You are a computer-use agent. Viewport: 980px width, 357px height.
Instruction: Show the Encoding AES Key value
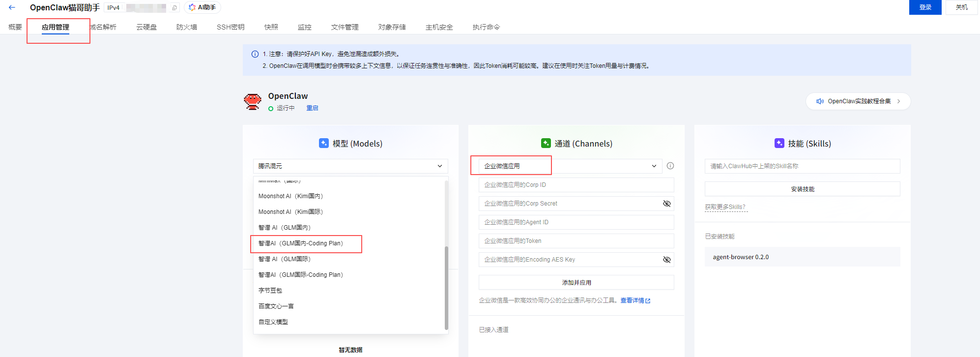click(666, 260)
